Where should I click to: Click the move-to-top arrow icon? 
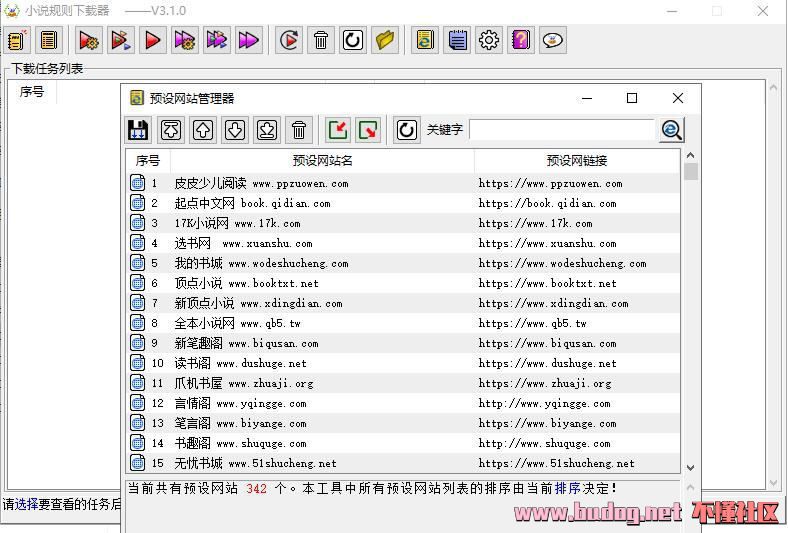[171, 130]
